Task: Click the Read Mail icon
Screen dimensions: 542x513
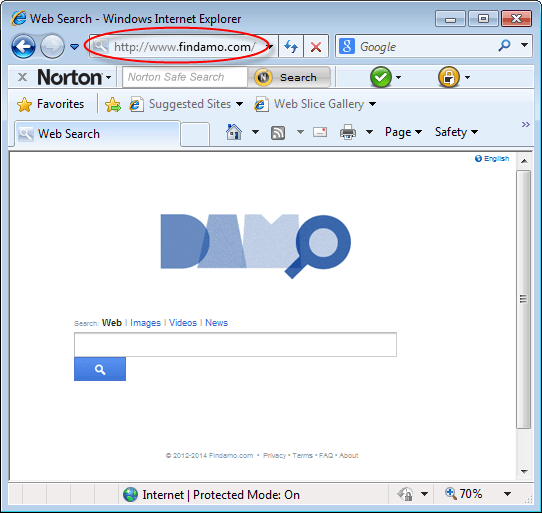Action: click(x=320, y=132)
